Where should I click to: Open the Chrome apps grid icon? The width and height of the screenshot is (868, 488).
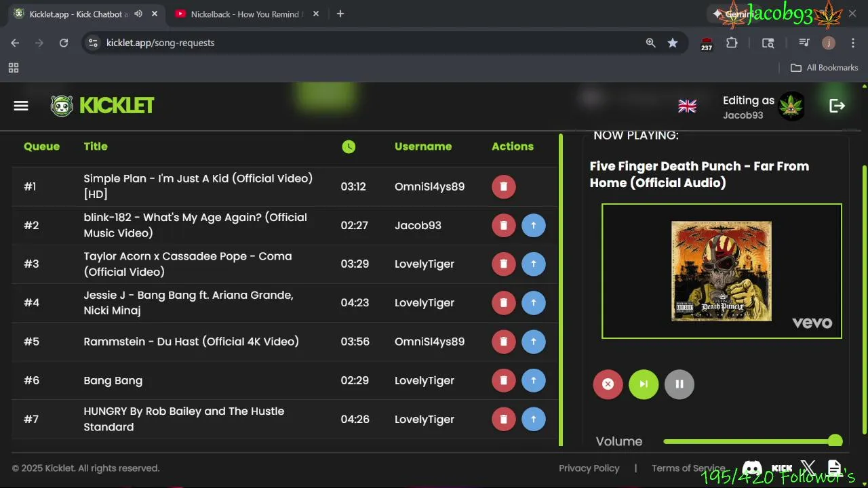14,68
